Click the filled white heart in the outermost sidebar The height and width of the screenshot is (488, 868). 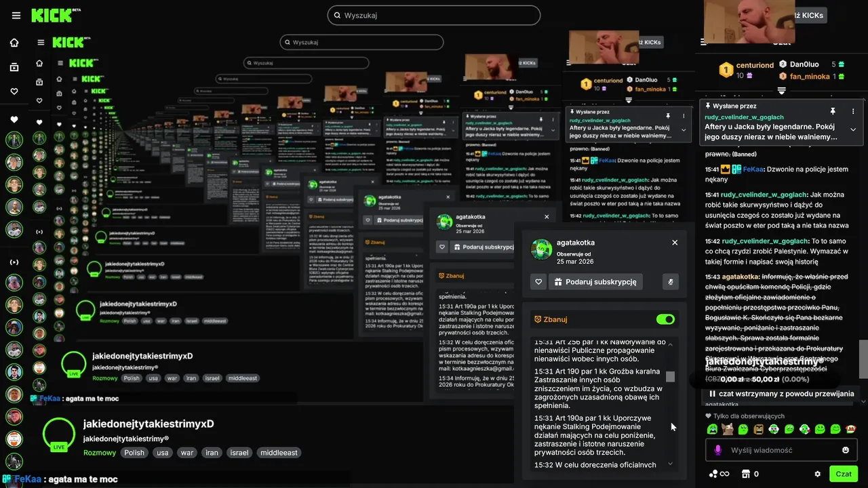coord(14,119)
